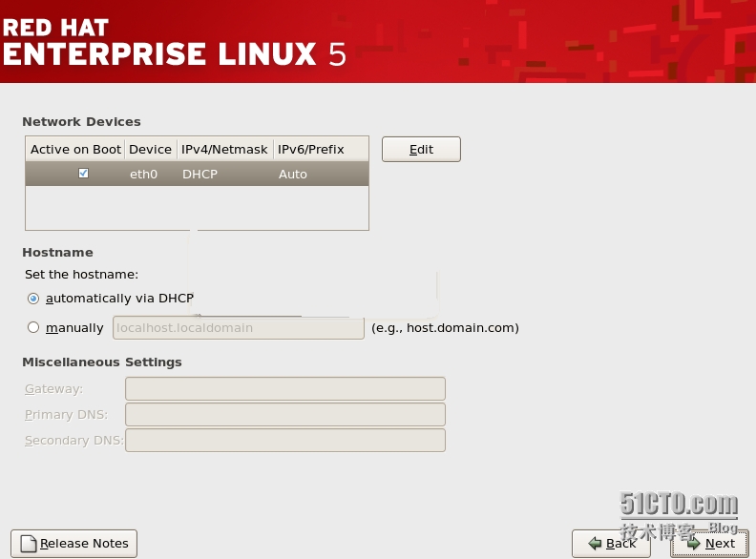The image size is (756, 559).
Task: Open the Release Notes
Action: pos(73,544)
